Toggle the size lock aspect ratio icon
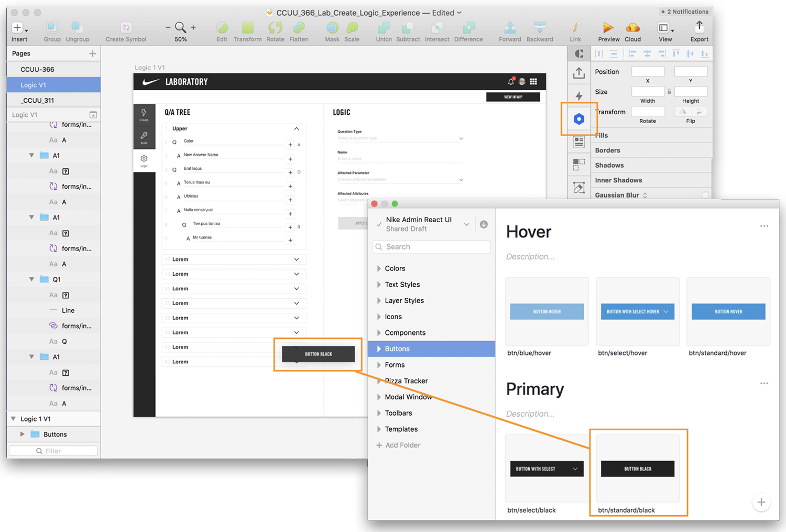This screenshot has width=786, height=532. [x=669, y=92]
